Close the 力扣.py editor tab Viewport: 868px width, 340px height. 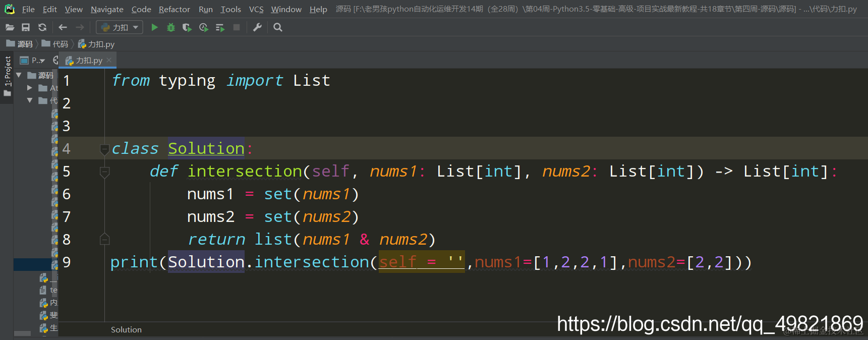pos(109,60)
